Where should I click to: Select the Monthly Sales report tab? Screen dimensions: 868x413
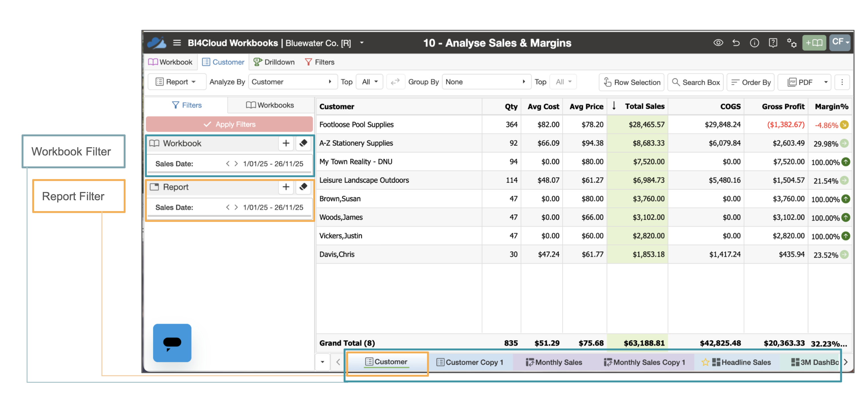[554, 362]
